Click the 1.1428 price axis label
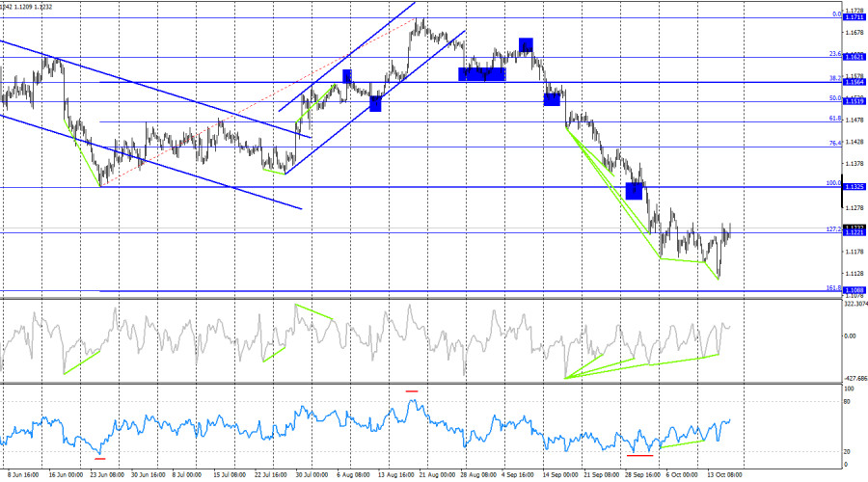868x482 pixels. 854,143
